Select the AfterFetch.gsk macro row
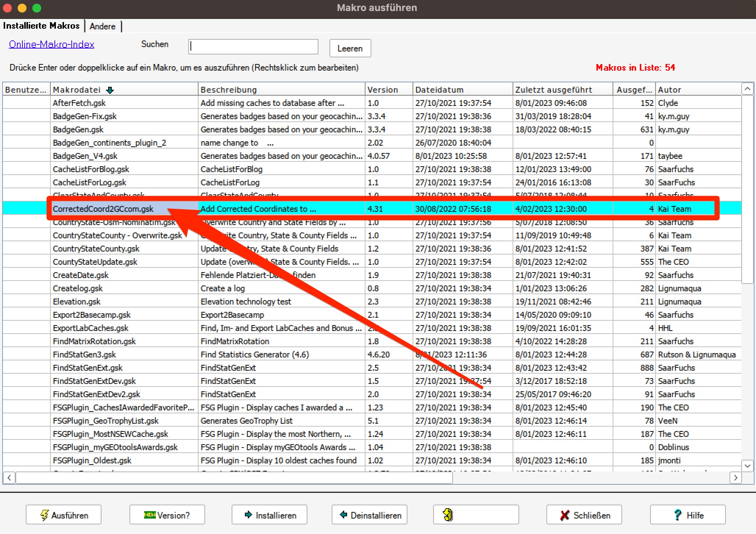Viewport: 756px width, 534px height. pos(372,103)
